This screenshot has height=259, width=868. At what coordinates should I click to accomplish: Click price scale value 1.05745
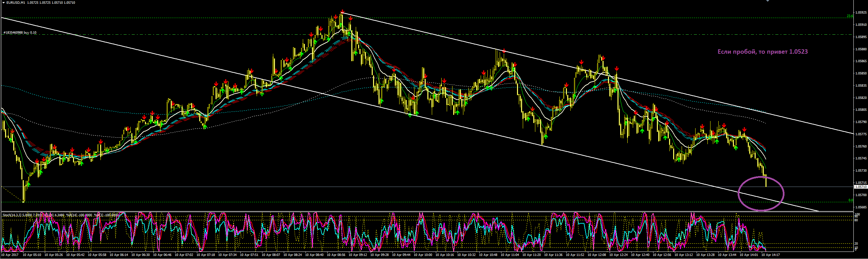tap(861, 158)
